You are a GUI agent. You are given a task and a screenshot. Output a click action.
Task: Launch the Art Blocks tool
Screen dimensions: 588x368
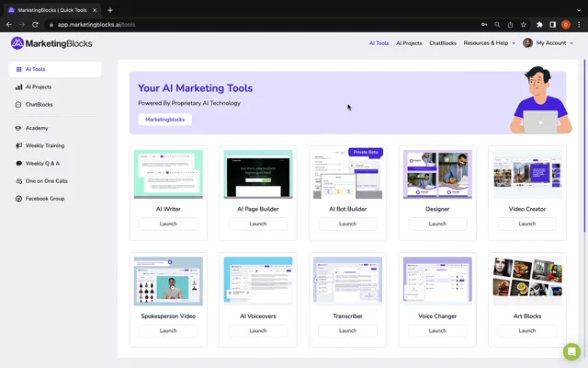coord(526,331)
